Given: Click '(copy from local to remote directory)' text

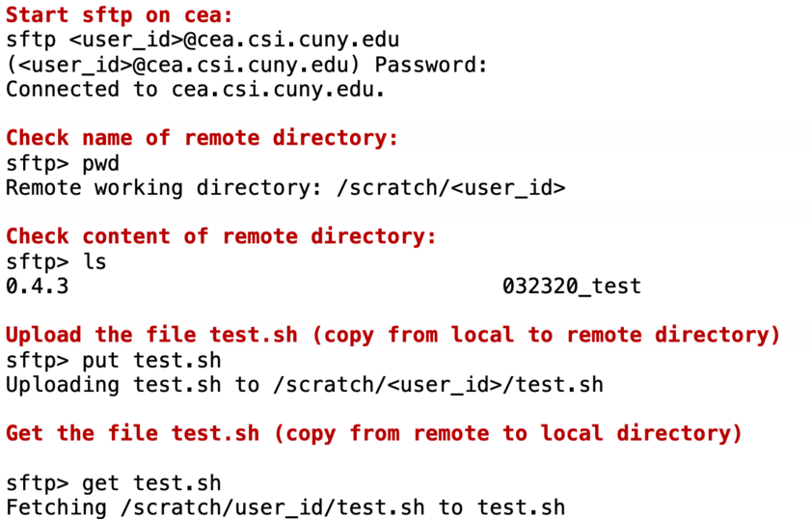Looking at the screenshot, I should pyautogui.click(x=546, y=335).
